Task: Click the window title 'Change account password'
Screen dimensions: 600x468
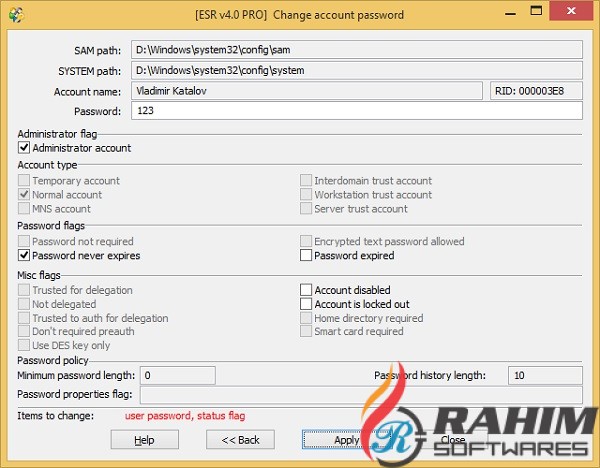Action: point(338,15)
